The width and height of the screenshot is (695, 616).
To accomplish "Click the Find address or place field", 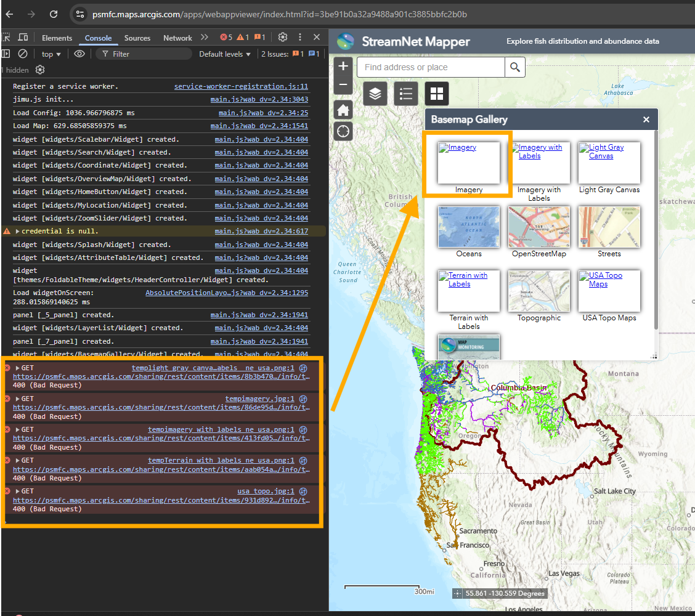I will coord(431,67).
